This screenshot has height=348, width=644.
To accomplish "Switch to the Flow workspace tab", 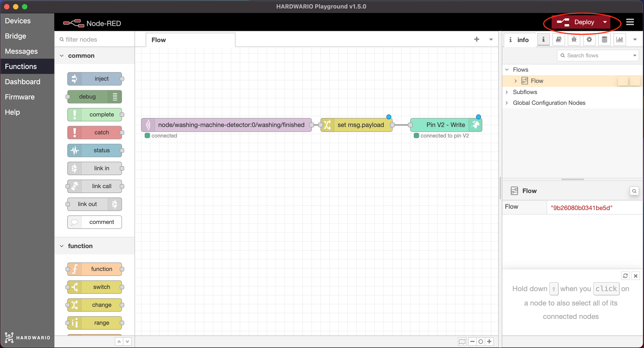I will click(x=191, y=40).
